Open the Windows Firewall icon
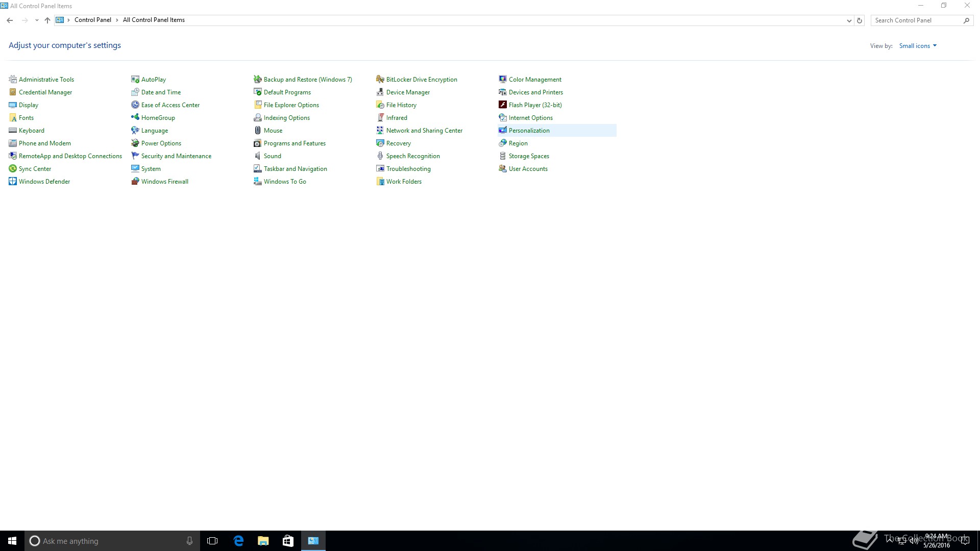Viewport: 980px width, 551px height. (x=135, y=181)
